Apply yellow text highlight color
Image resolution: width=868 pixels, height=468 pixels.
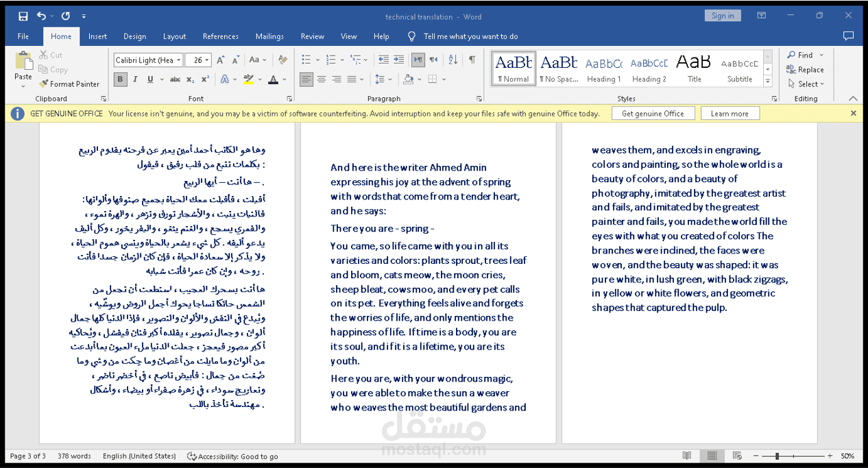tap(249, 79)
